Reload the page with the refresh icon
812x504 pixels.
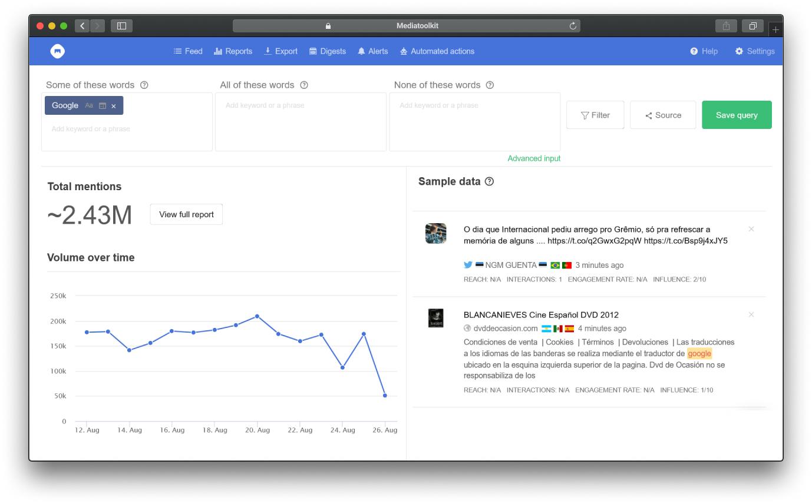tap(573, 26)
